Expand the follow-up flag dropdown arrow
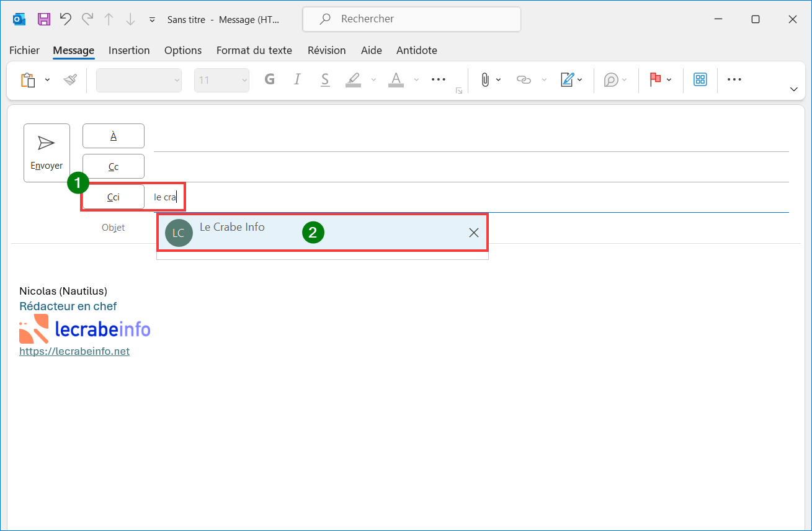The height and width of the screenshot is (531, 812). tap(669, 80)
